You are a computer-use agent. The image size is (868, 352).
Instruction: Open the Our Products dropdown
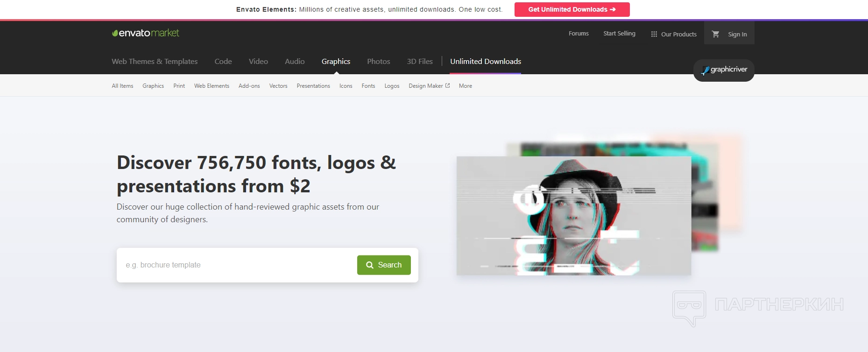pos(678,34)
